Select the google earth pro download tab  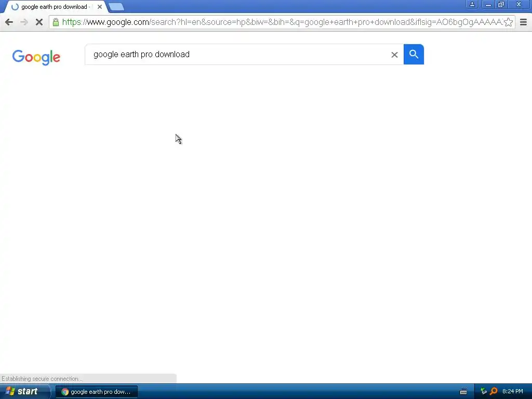point(54,7)
